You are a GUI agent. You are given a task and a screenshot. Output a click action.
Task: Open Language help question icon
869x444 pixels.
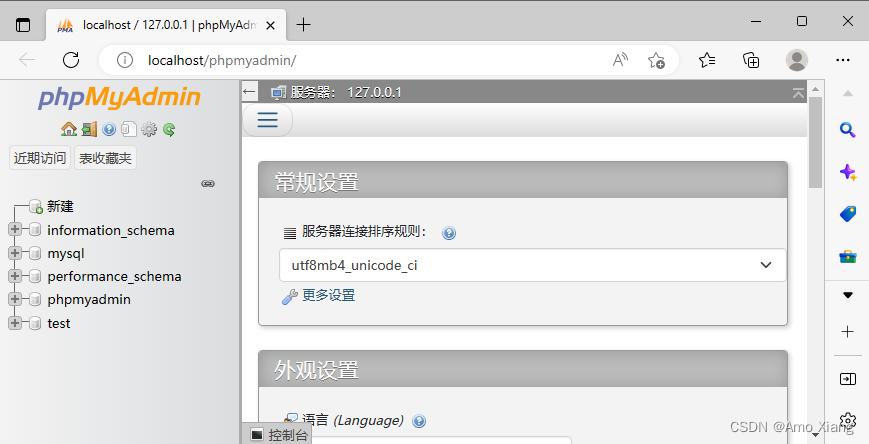pyautogui.click(x=419, y=421)
